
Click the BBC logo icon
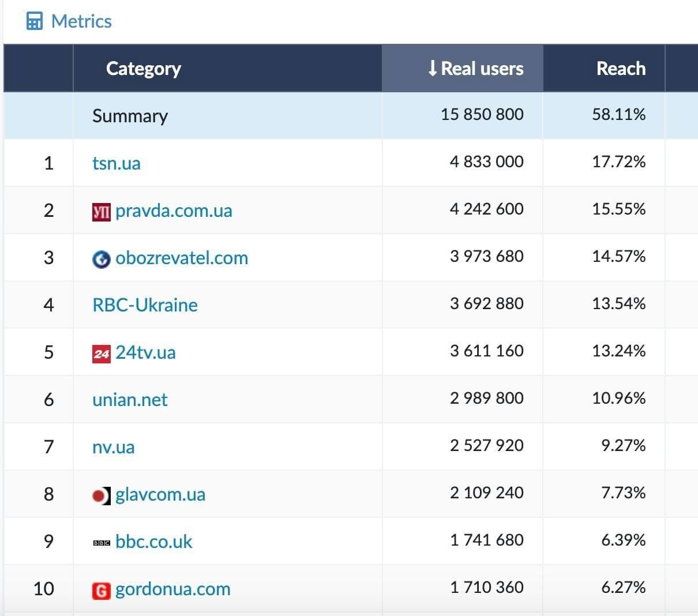coord(101,543)
